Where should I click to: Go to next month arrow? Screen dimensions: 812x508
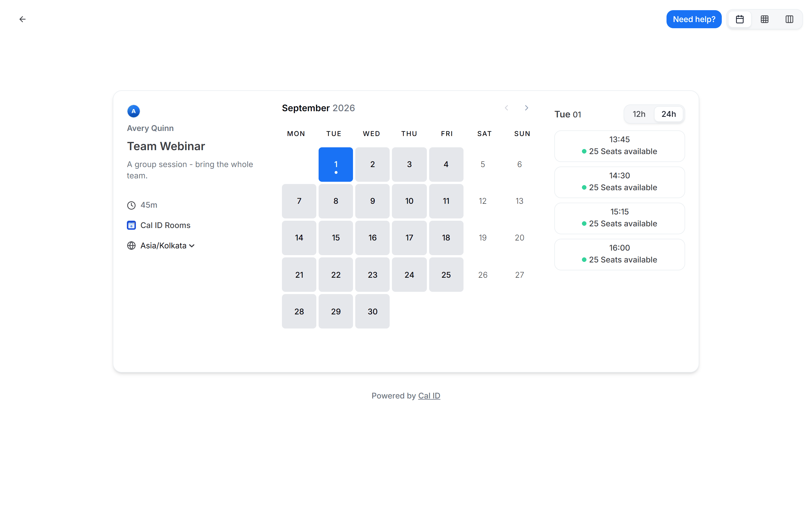(526, 108)
